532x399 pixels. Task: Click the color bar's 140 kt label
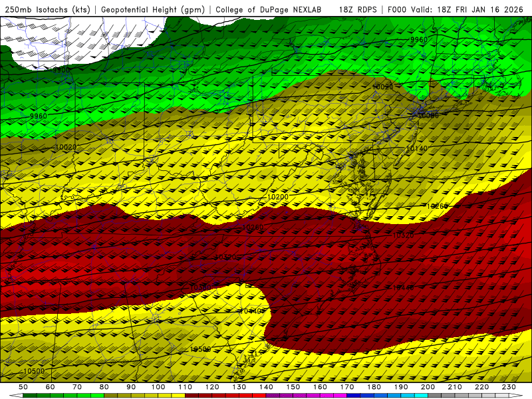tap(266, 387)
